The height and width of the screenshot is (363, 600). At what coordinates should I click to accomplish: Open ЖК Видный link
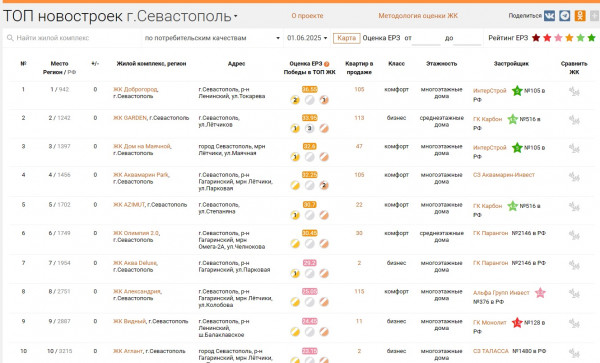click(x=129, y=321)
